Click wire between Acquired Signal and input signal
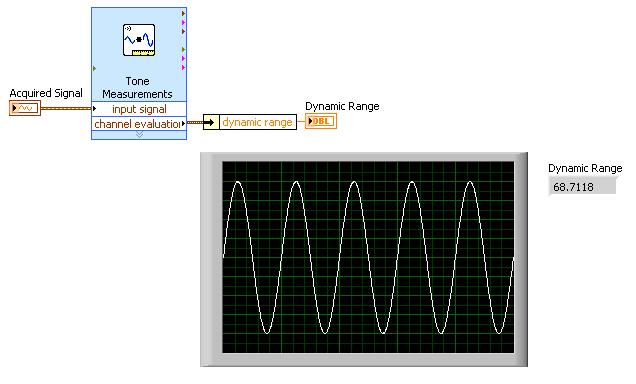 [66, 108]
